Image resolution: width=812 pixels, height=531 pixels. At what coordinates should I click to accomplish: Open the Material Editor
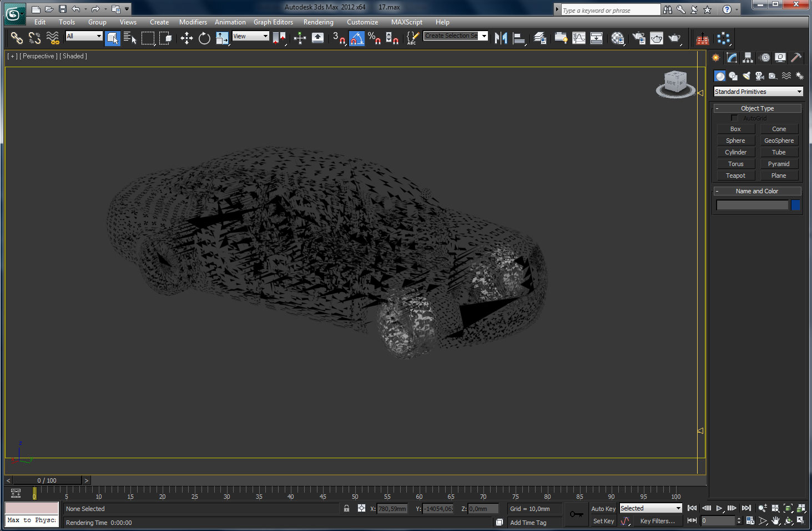[618, 38]
